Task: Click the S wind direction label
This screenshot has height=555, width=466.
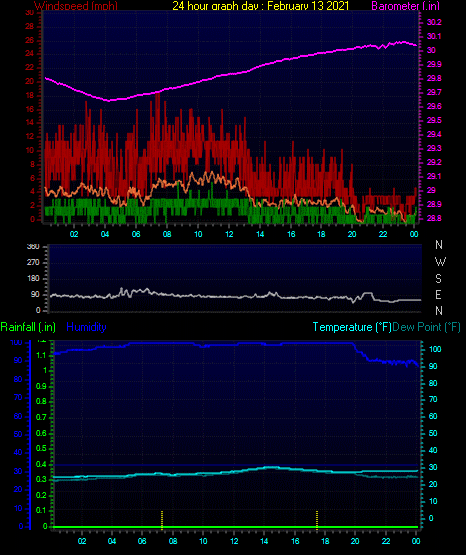Action: coord(438,279)
